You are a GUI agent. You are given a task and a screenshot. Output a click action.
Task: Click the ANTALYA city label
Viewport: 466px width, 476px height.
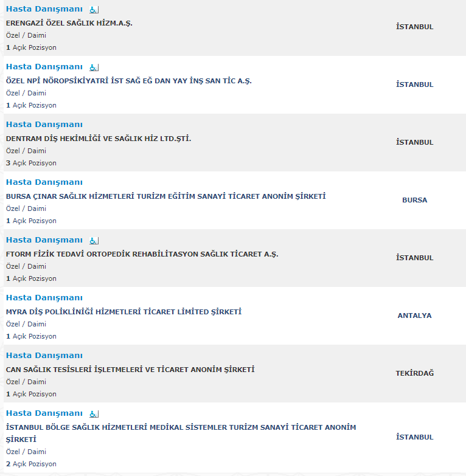click(x=414, y=316)
